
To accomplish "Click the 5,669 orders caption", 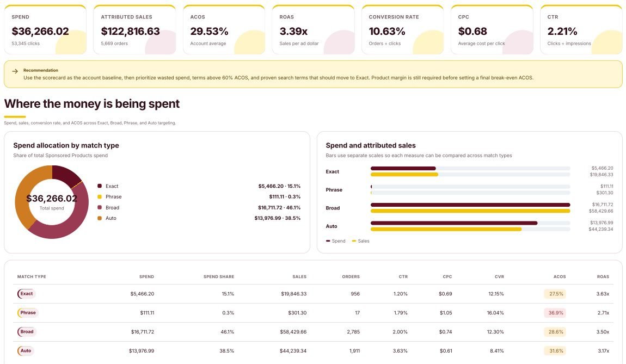I will pyautogui.click(x=114, y=44).
